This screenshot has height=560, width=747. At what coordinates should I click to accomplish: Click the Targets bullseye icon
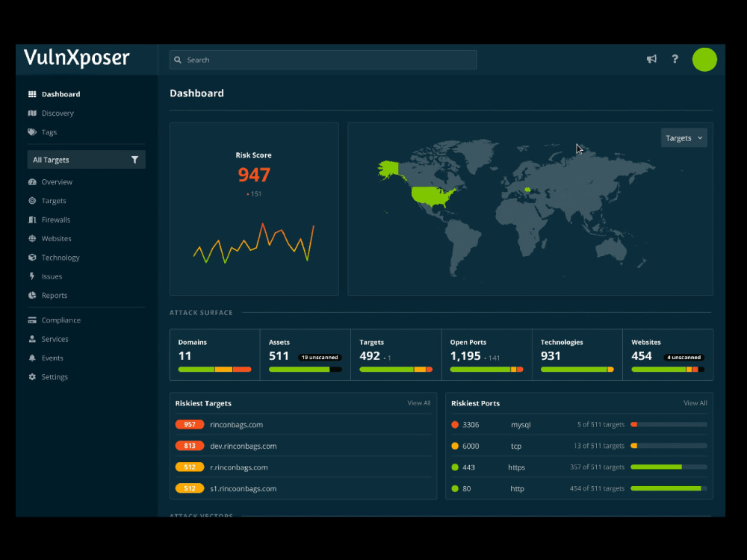click(32, 201)
